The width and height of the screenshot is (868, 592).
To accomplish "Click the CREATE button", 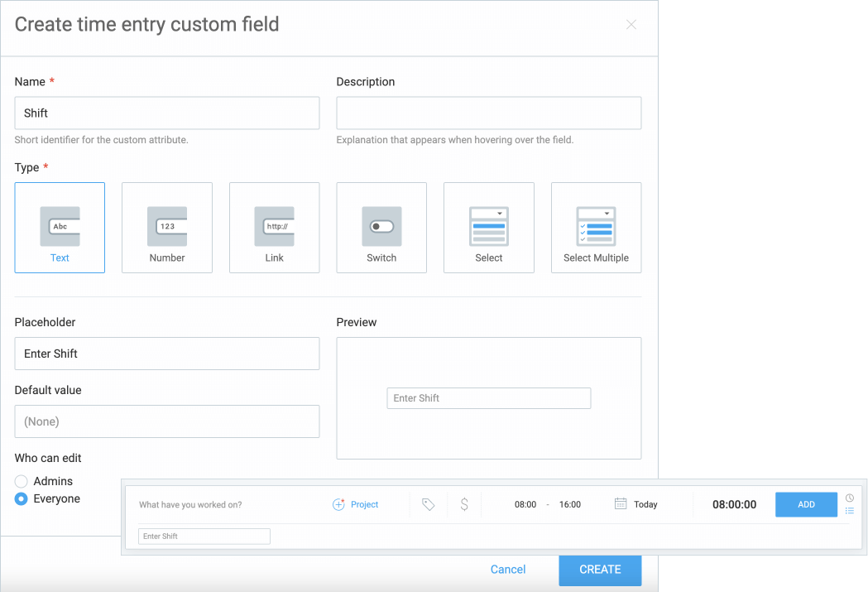I will [600, 570].
